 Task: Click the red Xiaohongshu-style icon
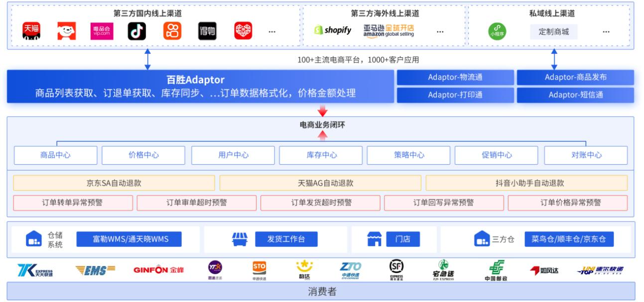click(x=243, y=31)
